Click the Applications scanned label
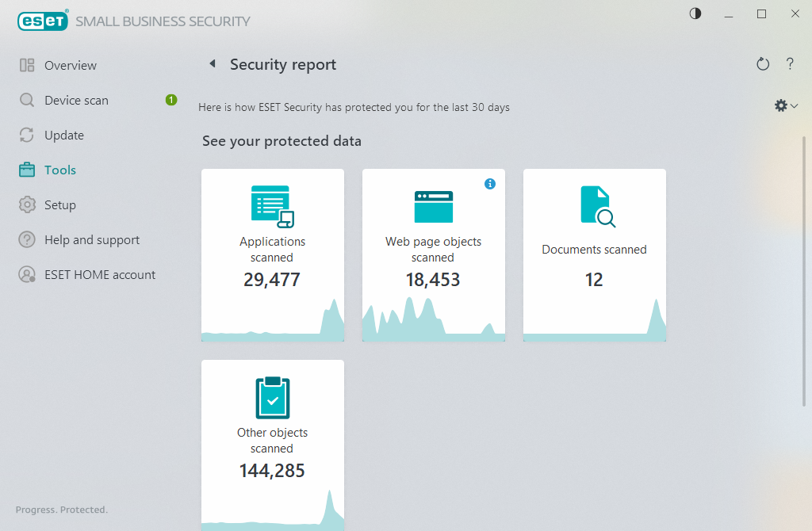The image size is (812, 531). (x=272, y=250)
